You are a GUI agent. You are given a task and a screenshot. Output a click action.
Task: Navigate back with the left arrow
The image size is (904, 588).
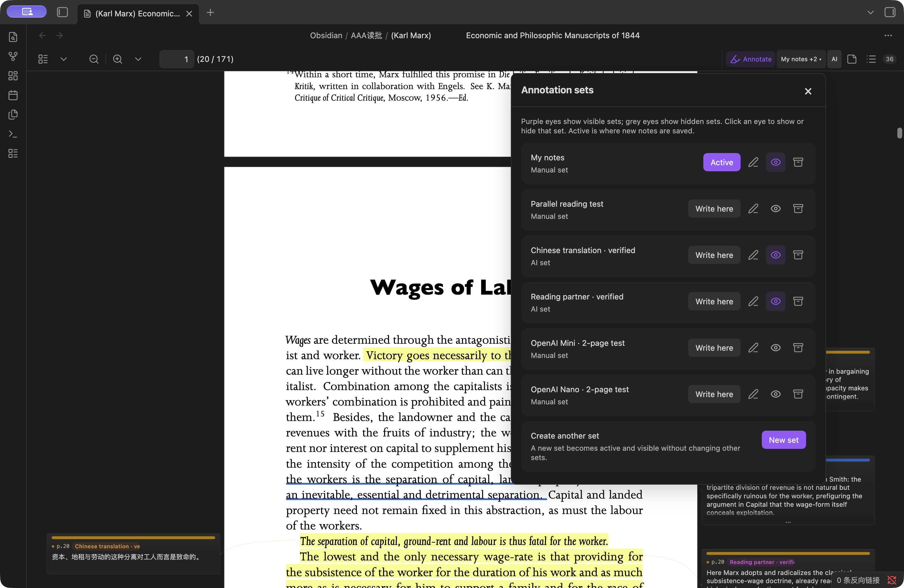42,35
